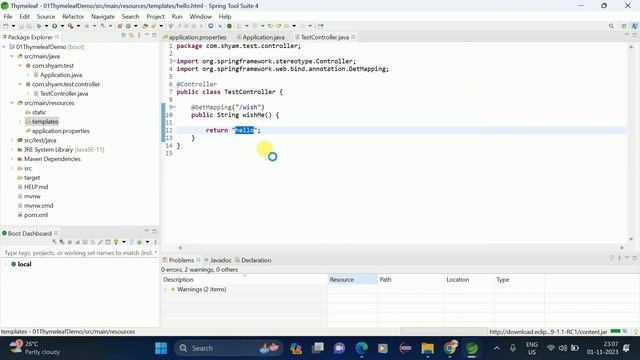Click the Boot Dashboard lightbulb icon

click(116, 242)
